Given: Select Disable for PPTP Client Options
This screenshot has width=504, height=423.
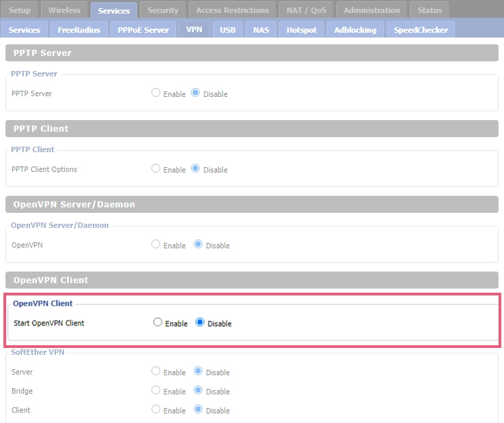Looking at the screenshot, I should (x=196, y=168).
